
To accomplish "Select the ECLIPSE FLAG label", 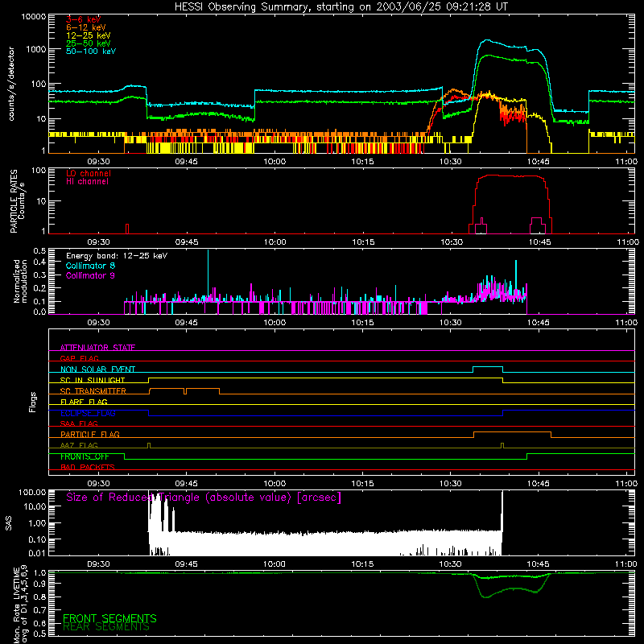I will [88, 413].
